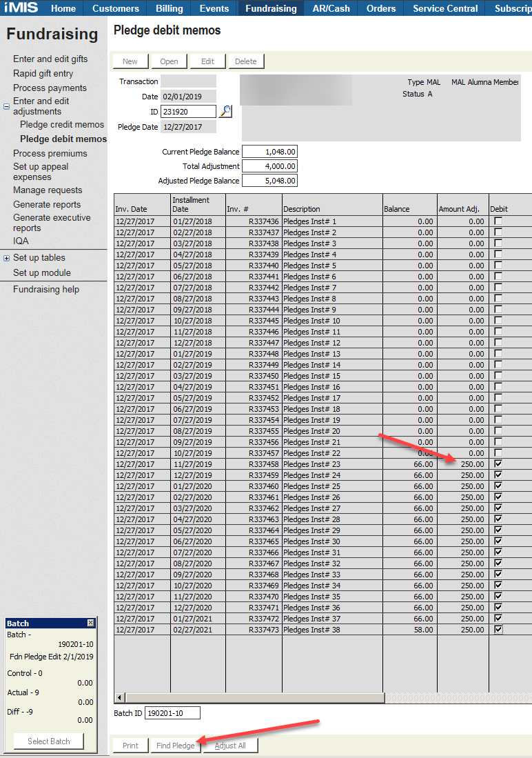Click the Select Batch button
The image size is (532, 758).
tap(48, 741)
